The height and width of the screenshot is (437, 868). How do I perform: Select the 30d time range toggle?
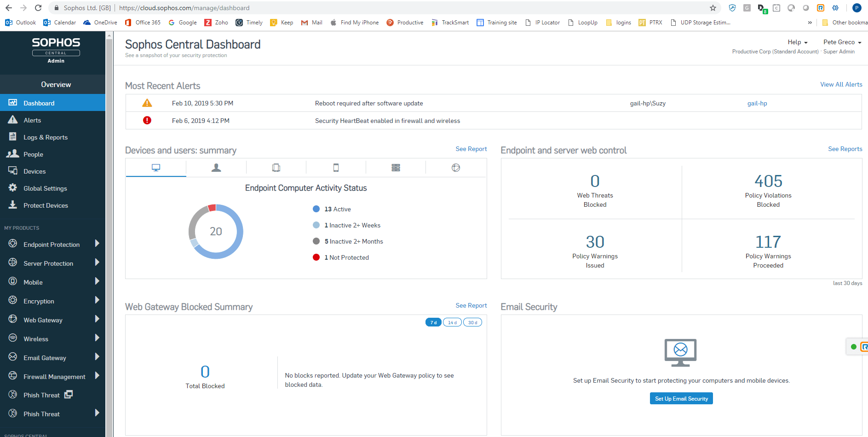(472, 322)
